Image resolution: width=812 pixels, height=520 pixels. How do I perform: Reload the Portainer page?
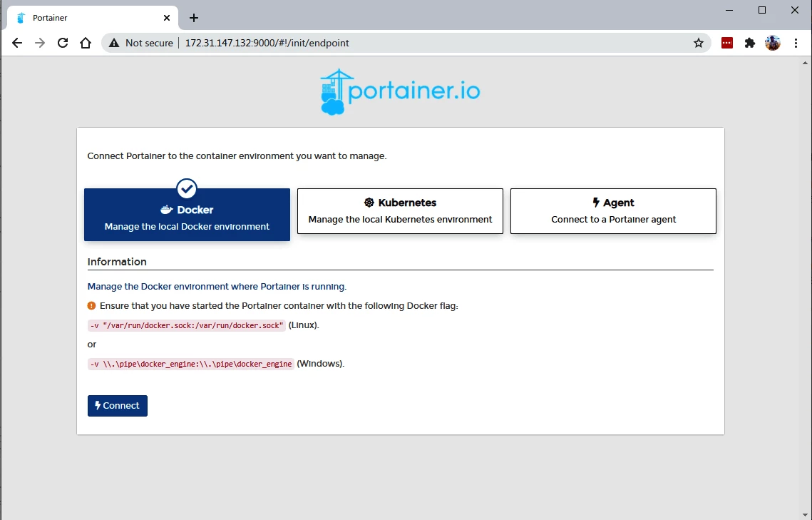coord(63,43)
